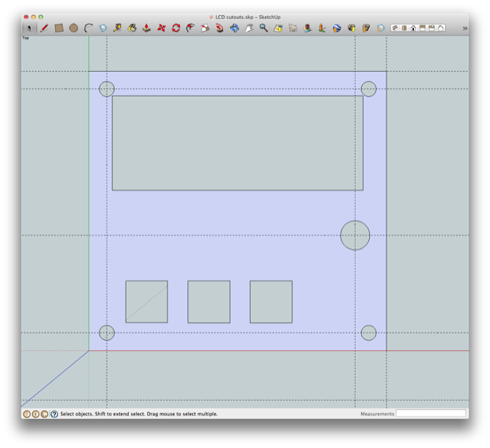
Task: Click the building-on-terrain toolbar icon
Action: [x=307, y=28]
